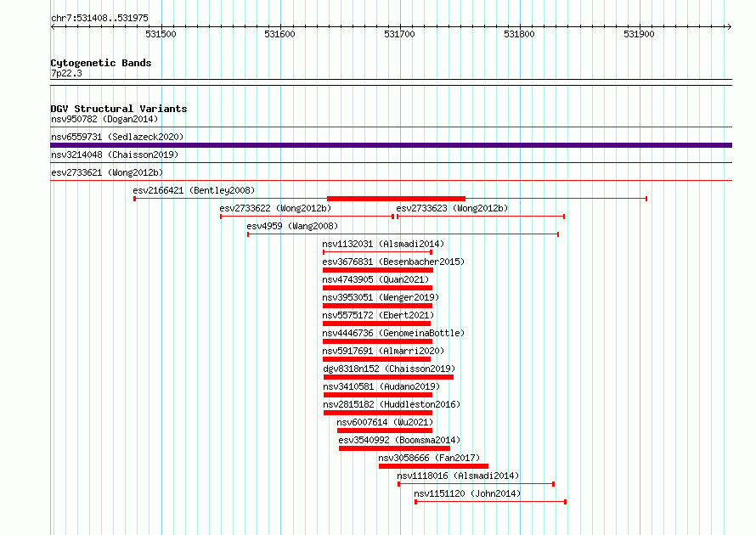
Task: Click the left arrow of the ruler
Action: [x=53, y=27]
